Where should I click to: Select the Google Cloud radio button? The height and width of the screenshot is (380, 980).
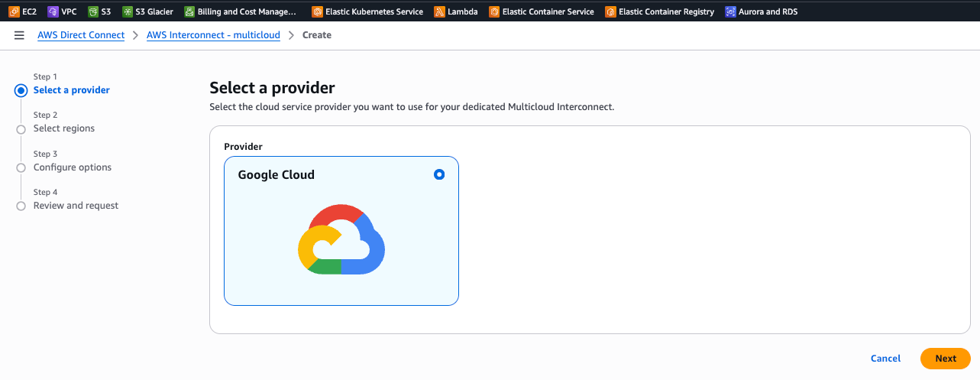point(438,174)
